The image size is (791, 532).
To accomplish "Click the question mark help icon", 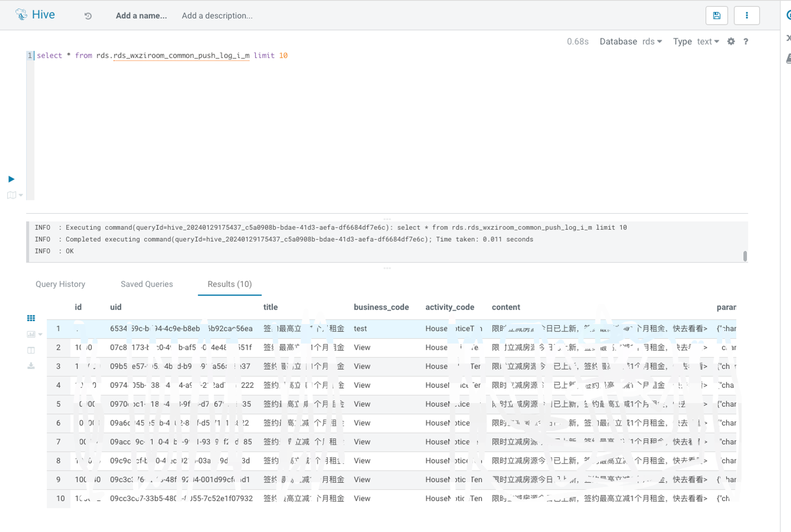I will coord(746,42).
